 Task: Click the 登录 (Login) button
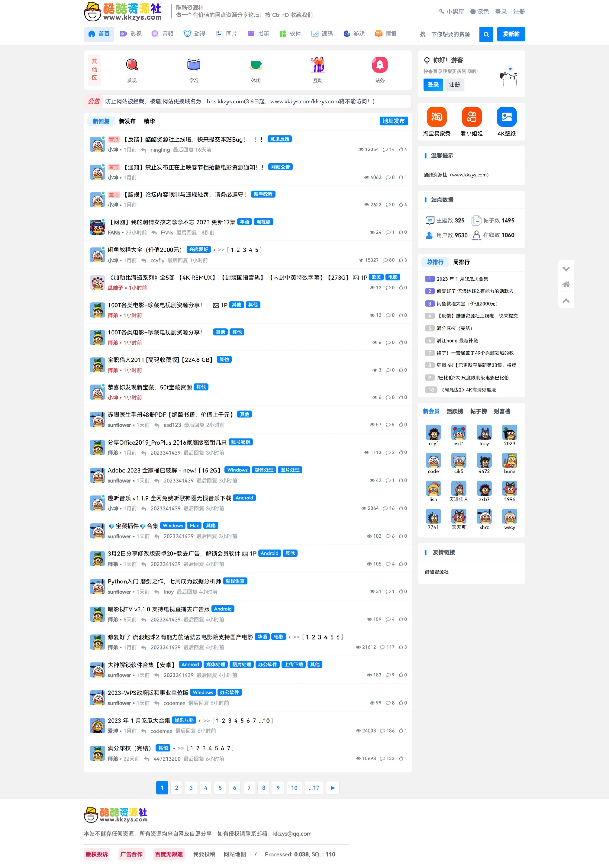(x=432, y=84)
